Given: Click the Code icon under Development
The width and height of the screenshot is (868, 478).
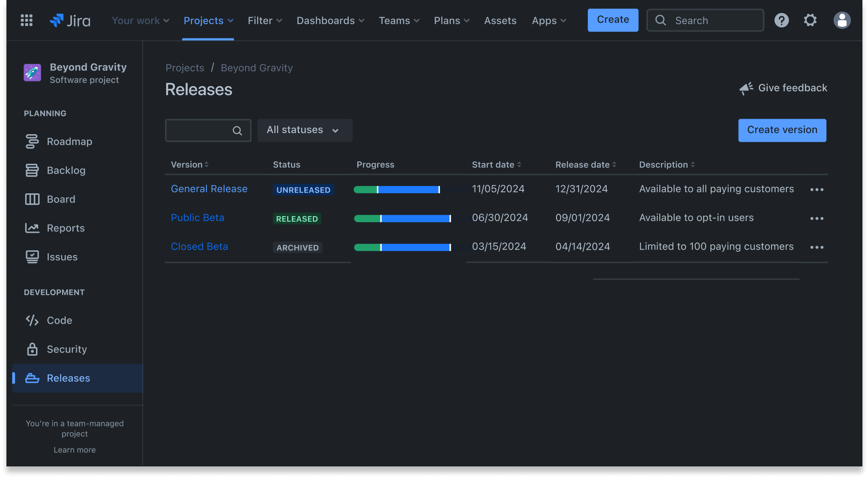Looking at the screenshot, I should tap(32, 321).
